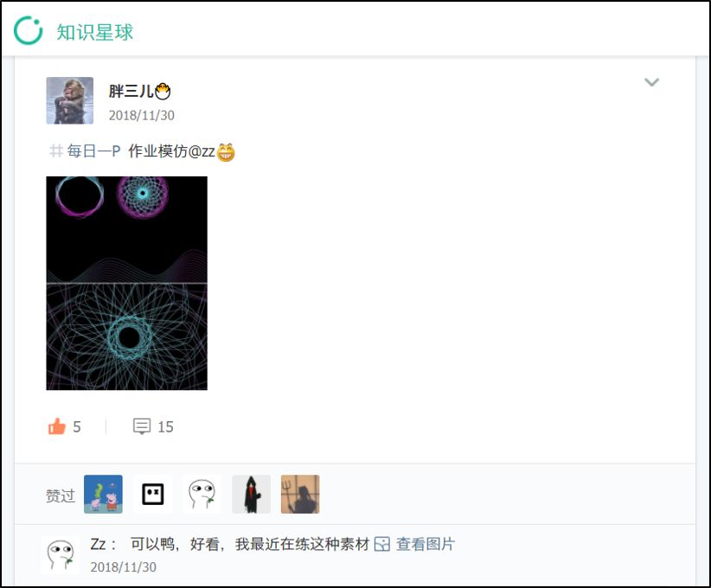Open the Peppa Pig liker avatar
711x588 pixels.
click(x=104, y=494)
